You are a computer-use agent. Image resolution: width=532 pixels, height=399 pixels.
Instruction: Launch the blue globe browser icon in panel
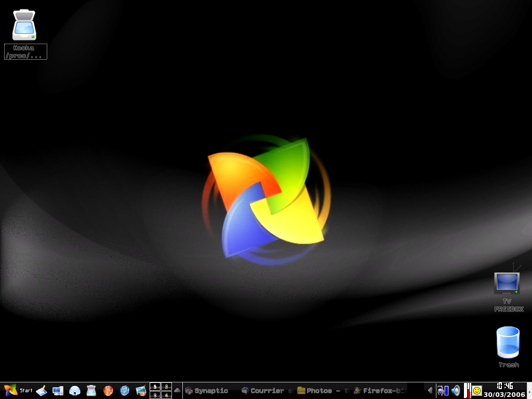pos(125,391)
